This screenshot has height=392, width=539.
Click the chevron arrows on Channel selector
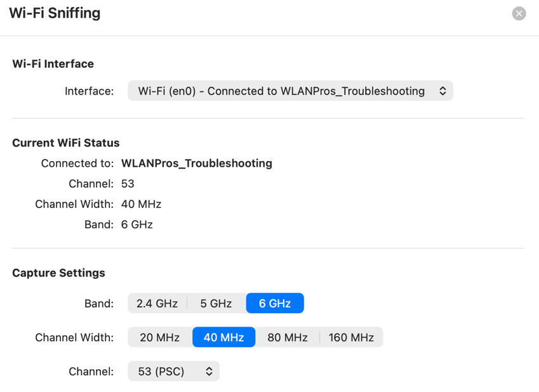[209, 372]
